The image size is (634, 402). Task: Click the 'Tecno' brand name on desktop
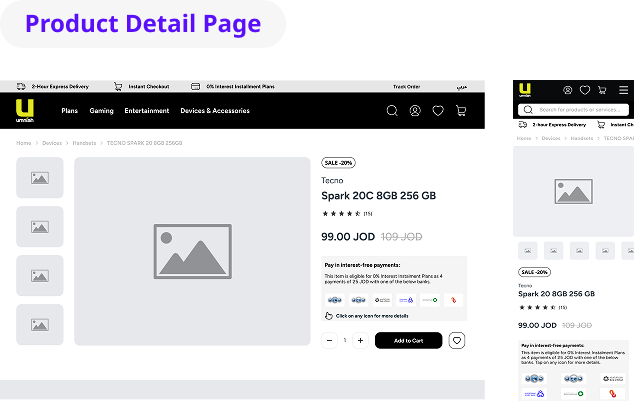click(x=332, y=180)
